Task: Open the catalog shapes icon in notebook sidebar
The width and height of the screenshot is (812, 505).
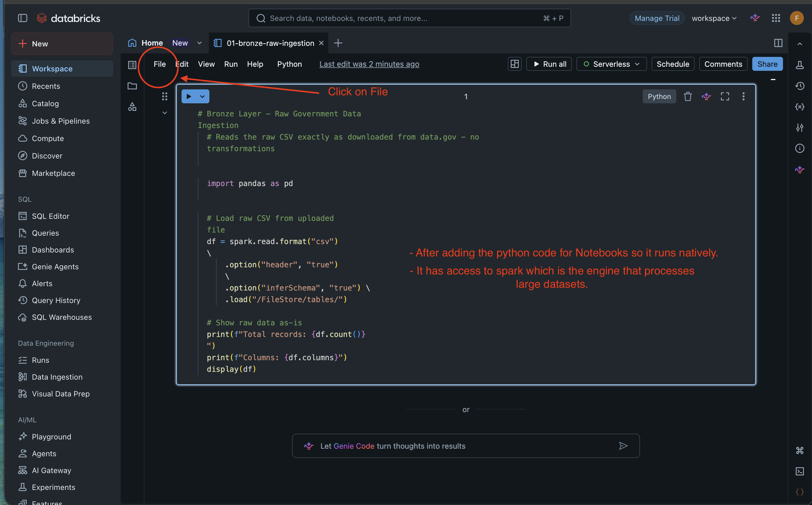Action: 132,107
